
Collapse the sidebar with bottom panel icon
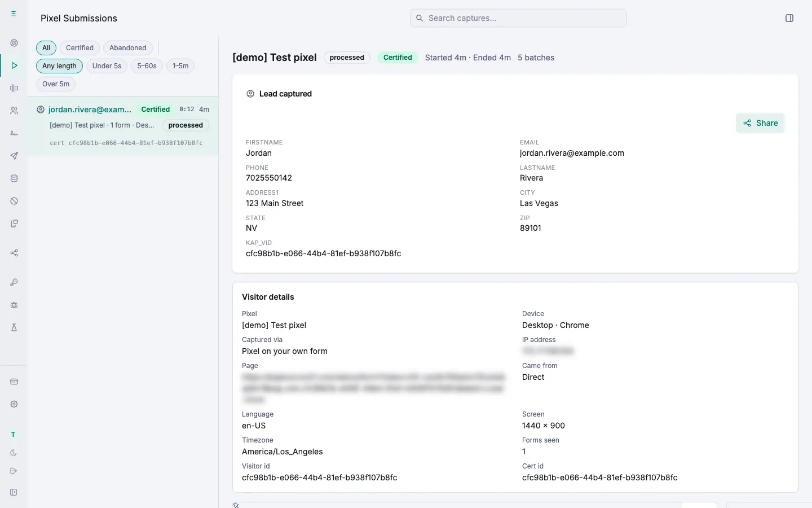14,492
